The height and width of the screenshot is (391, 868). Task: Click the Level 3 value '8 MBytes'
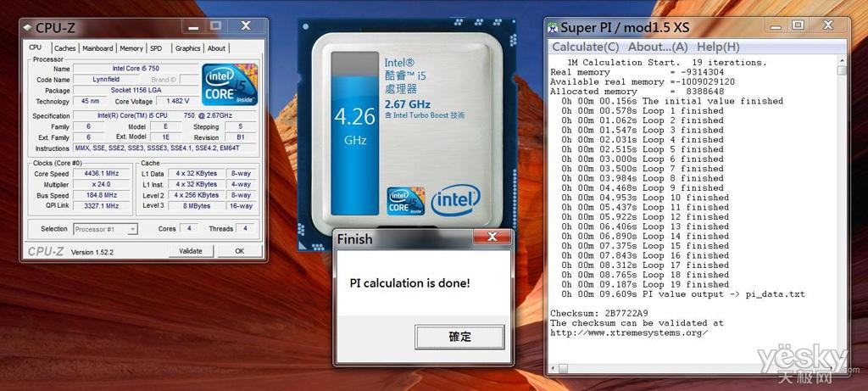coord(196,206)
